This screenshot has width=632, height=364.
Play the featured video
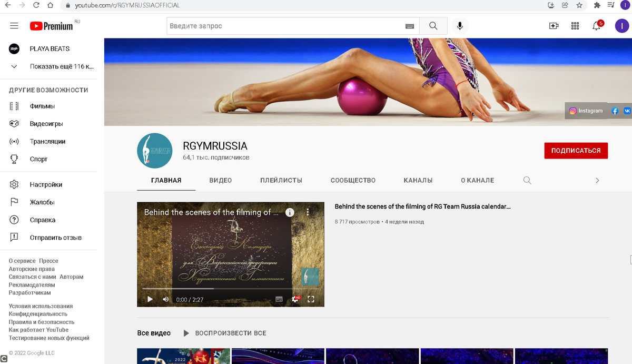click(150, 299)
